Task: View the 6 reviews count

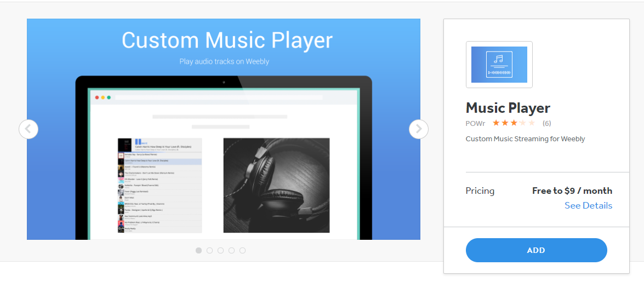Action: tap(546, 123)
